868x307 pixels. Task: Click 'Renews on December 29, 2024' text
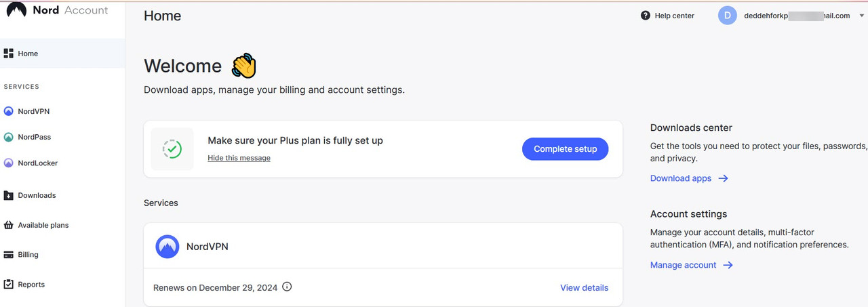pos(215,287)
